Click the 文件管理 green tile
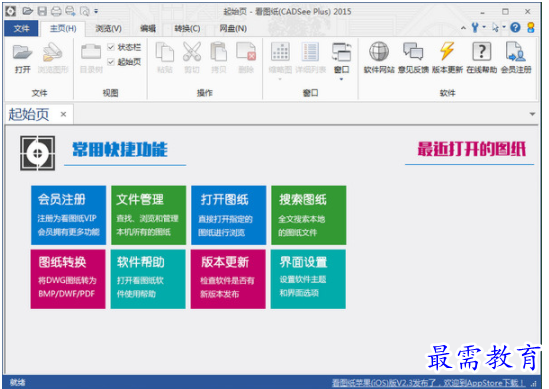Image resolution: width=549 pixels, height=389 pixels. pos(148,215)
